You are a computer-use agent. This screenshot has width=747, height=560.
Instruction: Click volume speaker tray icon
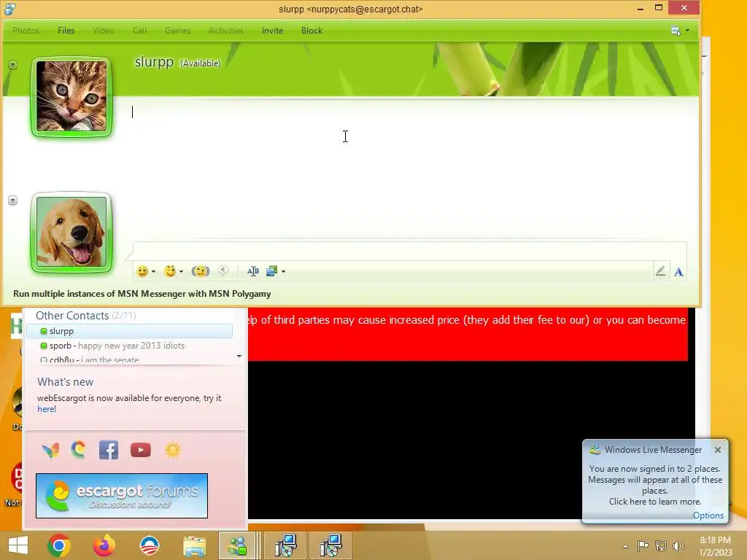678,545
